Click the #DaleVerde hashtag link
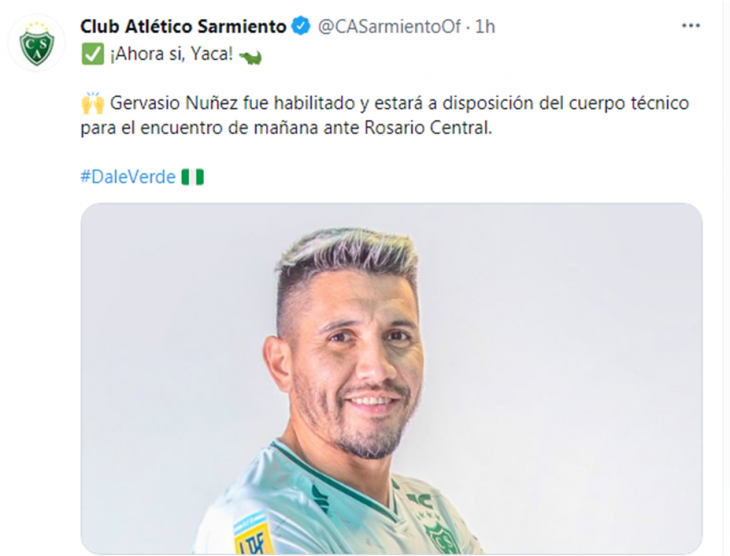Viewport: 730px width, 556px height. click(x=128, y=177)
